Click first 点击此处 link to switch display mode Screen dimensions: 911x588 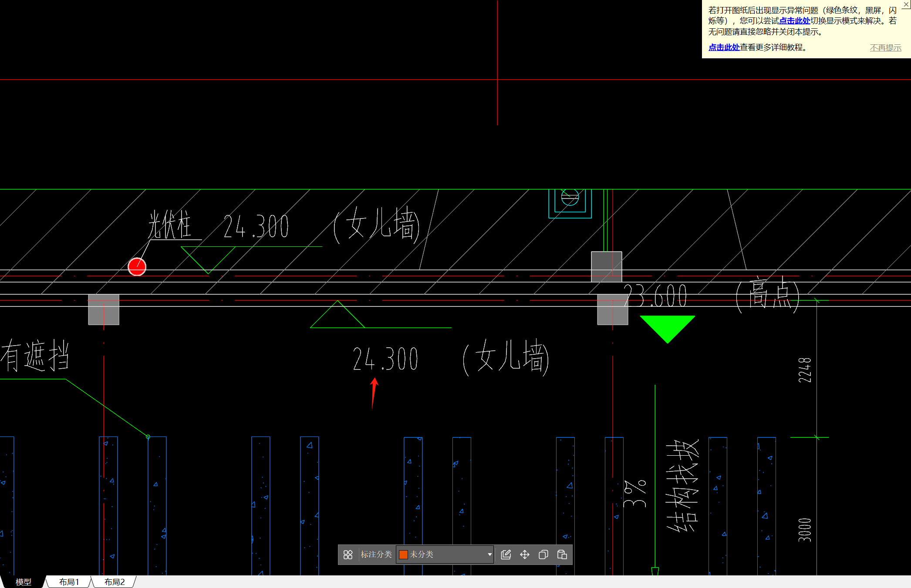(794, 21)
